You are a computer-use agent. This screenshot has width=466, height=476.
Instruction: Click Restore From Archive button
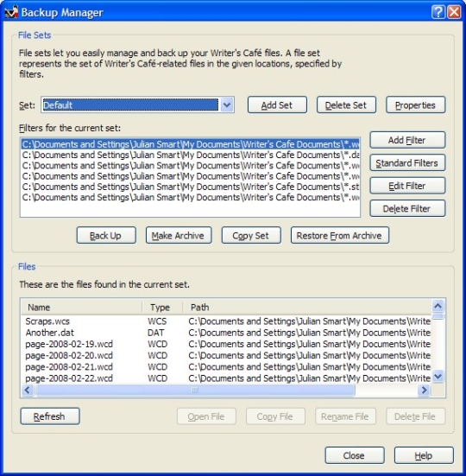339,235
